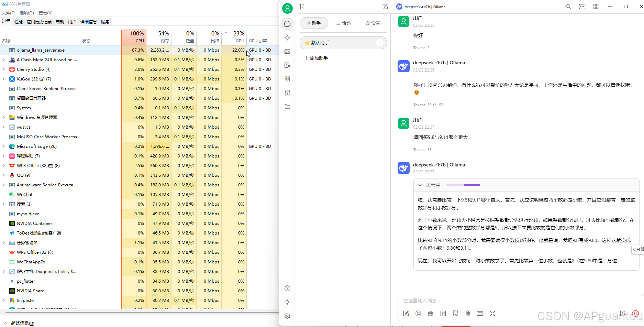Expand the Microsoft Edge (26) process group

pos(4,146)
